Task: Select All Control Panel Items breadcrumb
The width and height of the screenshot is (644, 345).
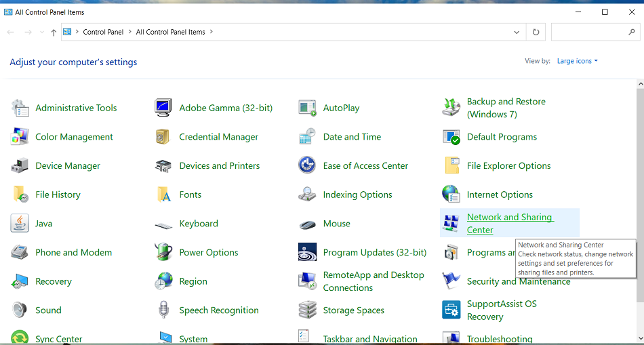Action: coord(170,32)
